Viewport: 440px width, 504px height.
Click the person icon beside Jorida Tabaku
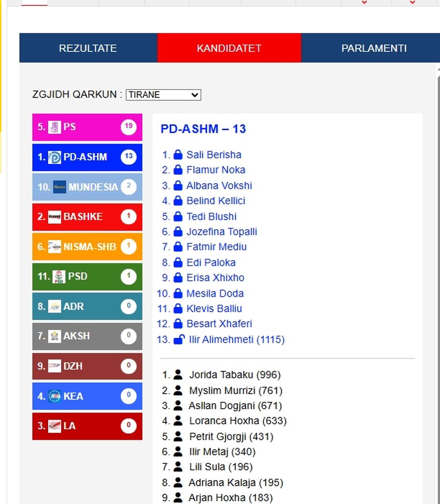(x=178, y=374)
